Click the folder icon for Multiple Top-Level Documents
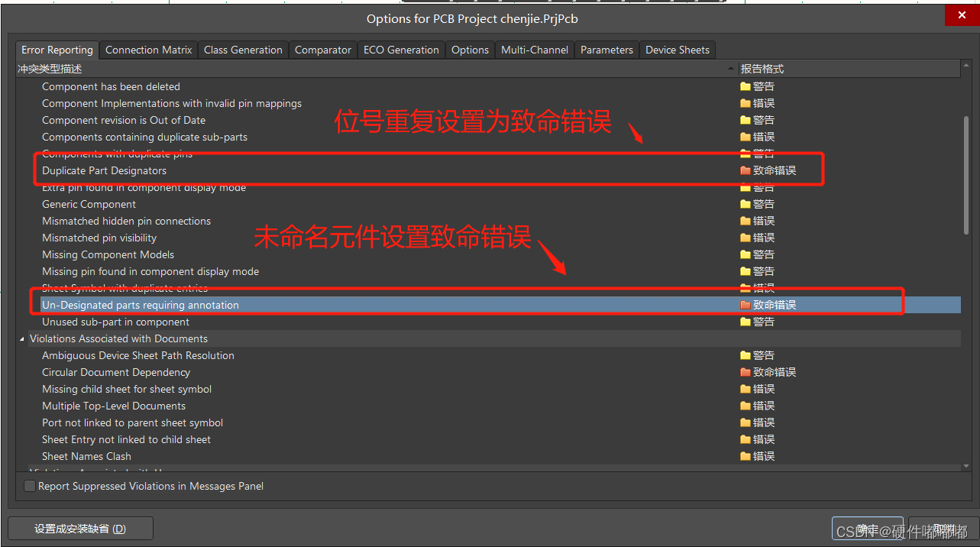980x547 pixels. (x=746, y=406)
